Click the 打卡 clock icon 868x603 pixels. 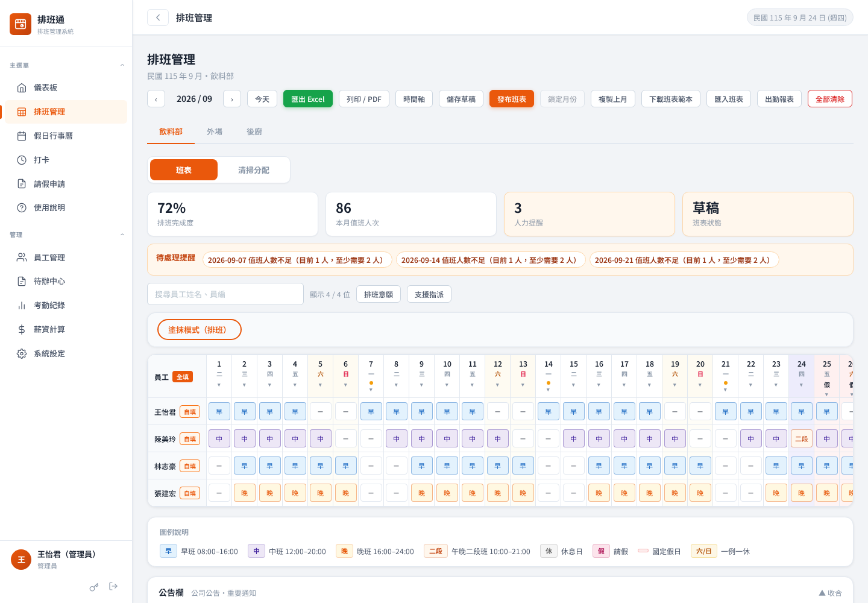pos(22,160)
